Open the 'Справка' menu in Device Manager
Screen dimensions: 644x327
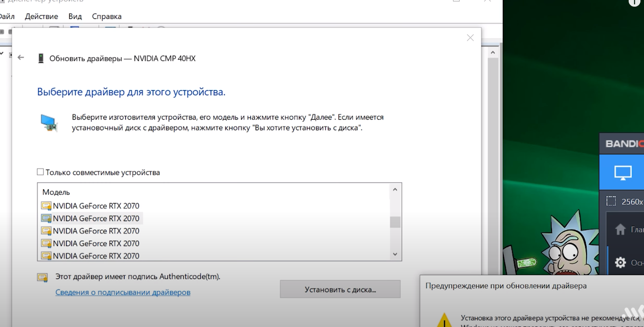coord(107,17)
